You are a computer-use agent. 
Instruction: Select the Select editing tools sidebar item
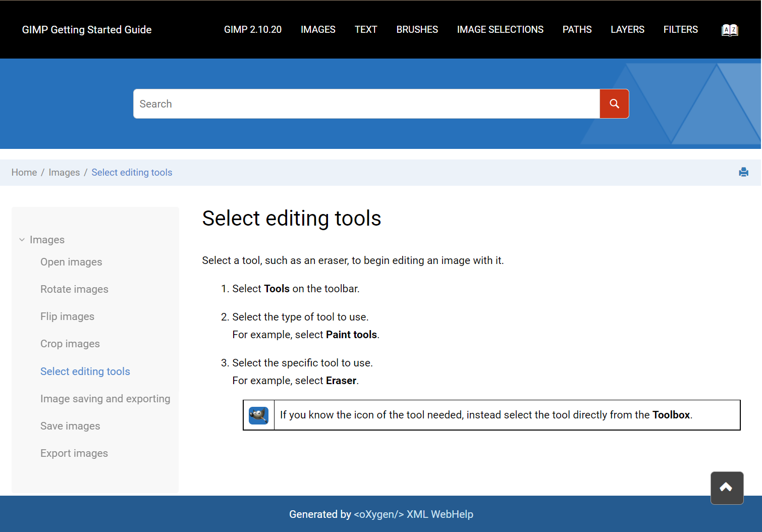click(85, 371)
